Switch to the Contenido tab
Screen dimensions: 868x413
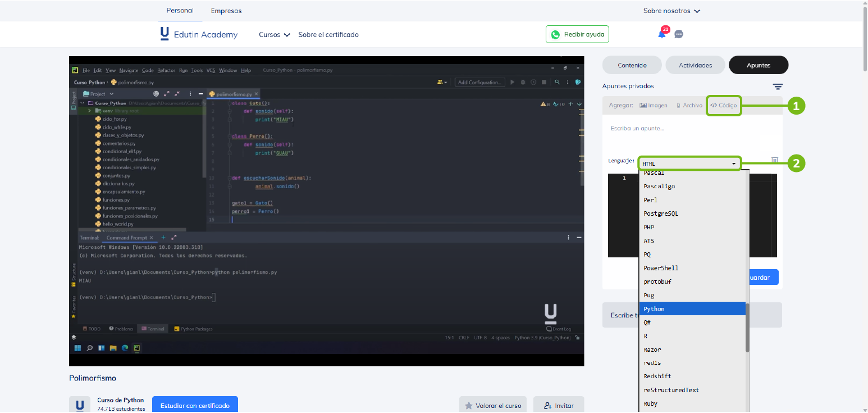632,65
